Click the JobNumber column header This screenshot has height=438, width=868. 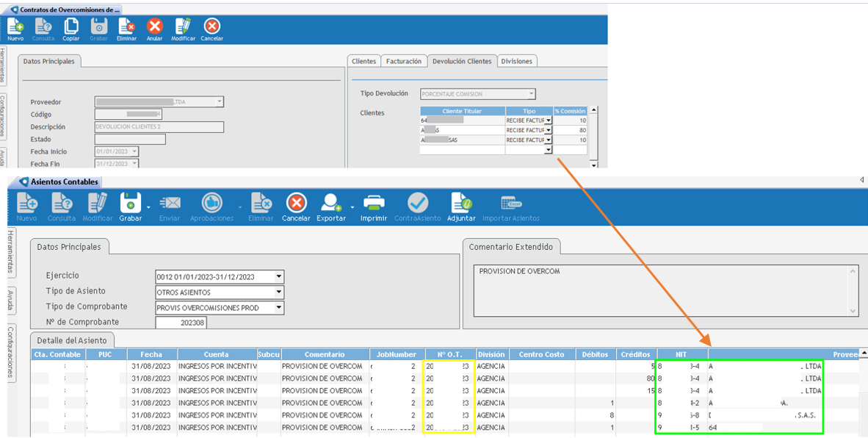(x=397, y=354)
